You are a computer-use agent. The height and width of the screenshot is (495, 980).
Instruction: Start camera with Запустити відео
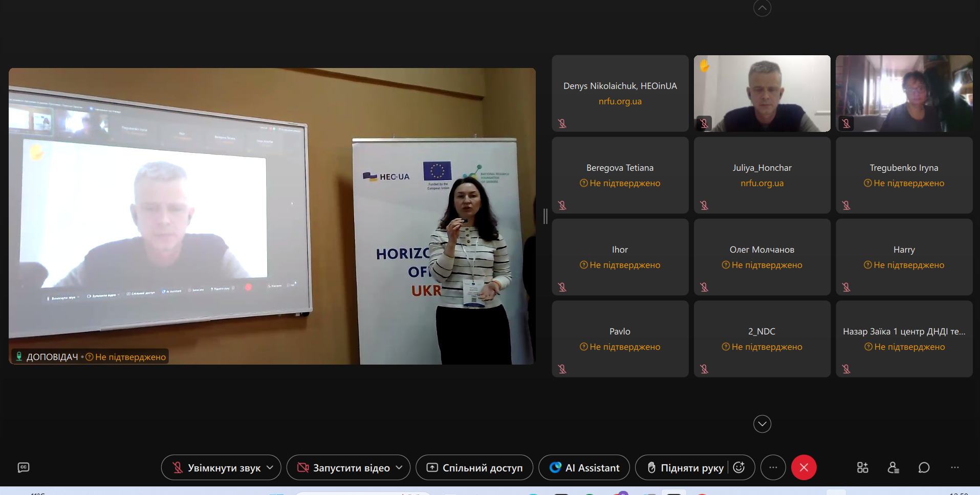343,467
